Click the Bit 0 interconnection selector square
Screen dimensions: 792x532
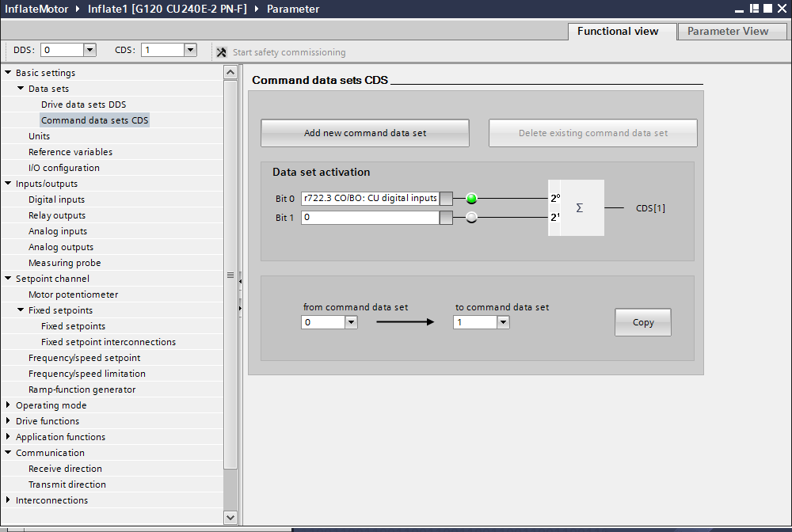pos(446,199)
